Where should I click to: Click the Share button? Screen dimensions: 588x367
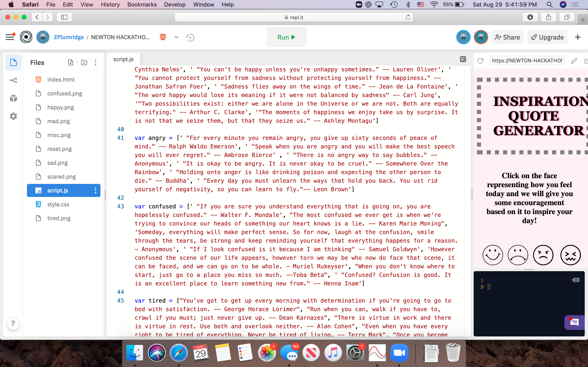[x=508, y=37]
